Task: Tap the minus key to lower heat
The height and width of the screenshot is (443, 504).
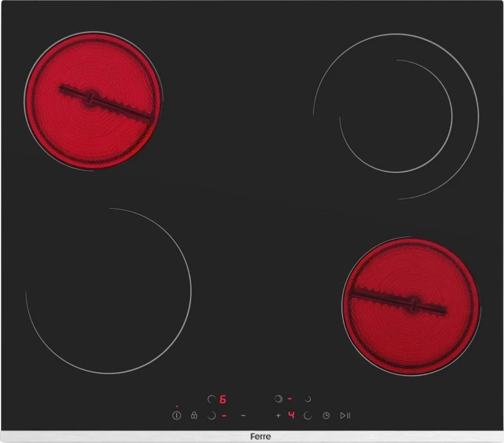Action: tap(243, 416)
